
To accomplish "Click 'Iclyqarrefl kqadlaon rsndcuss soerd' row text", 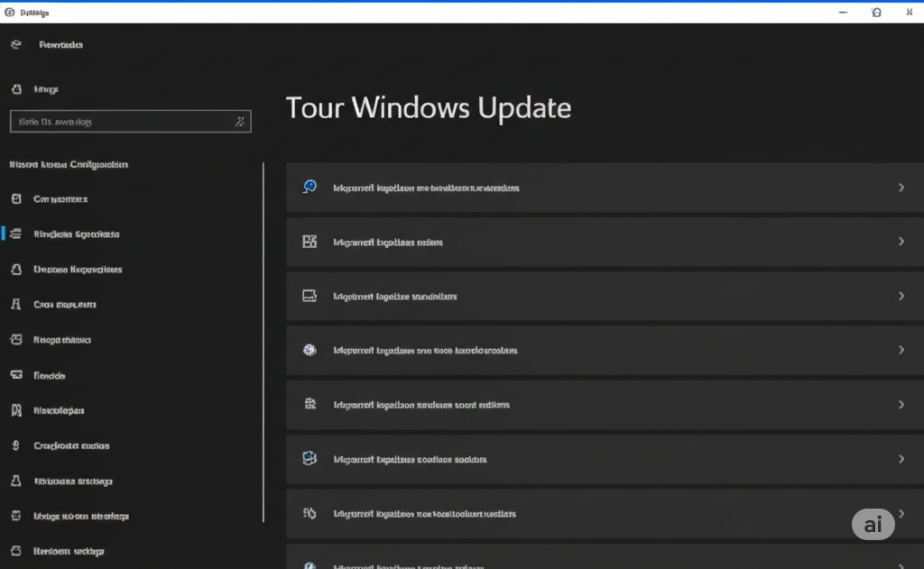I will coord(421,405).
